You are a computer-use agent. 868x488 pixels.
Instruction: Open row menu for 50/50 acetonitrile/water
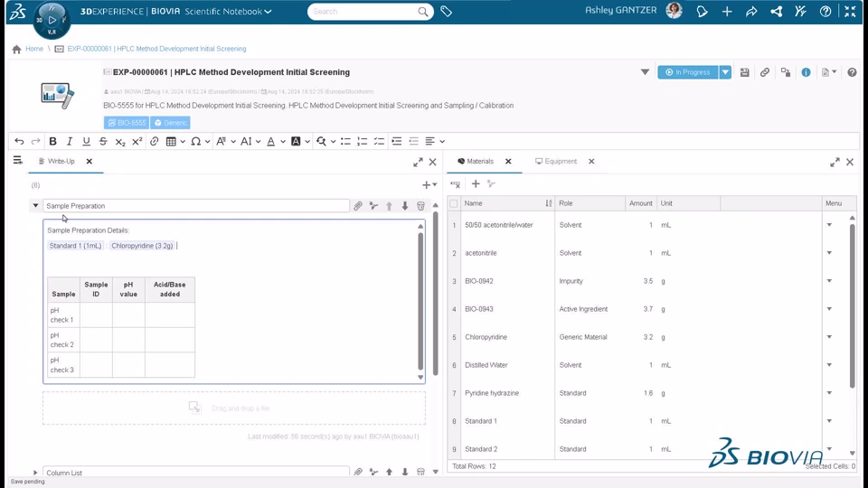coord(829,225)
